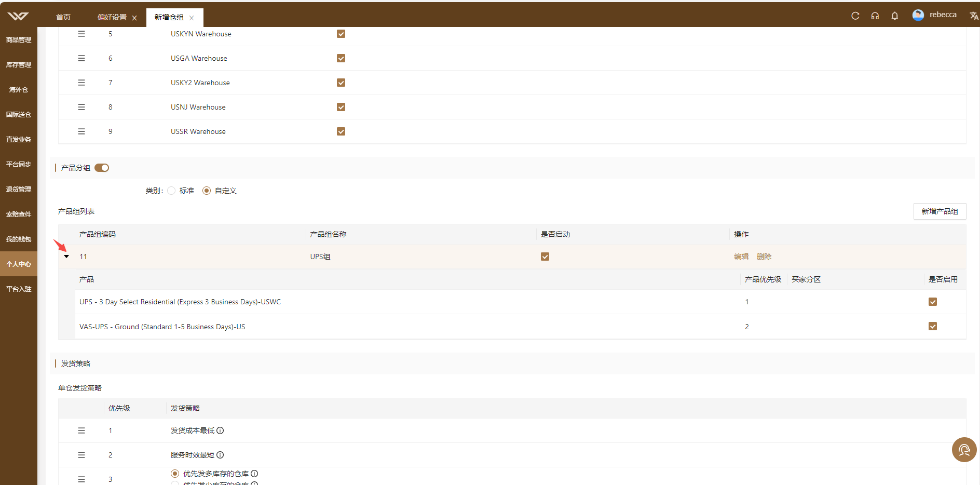The image size is (980, 485).
Task: Click the USKYN Warehouse name
Action: [x=201, y=34]
